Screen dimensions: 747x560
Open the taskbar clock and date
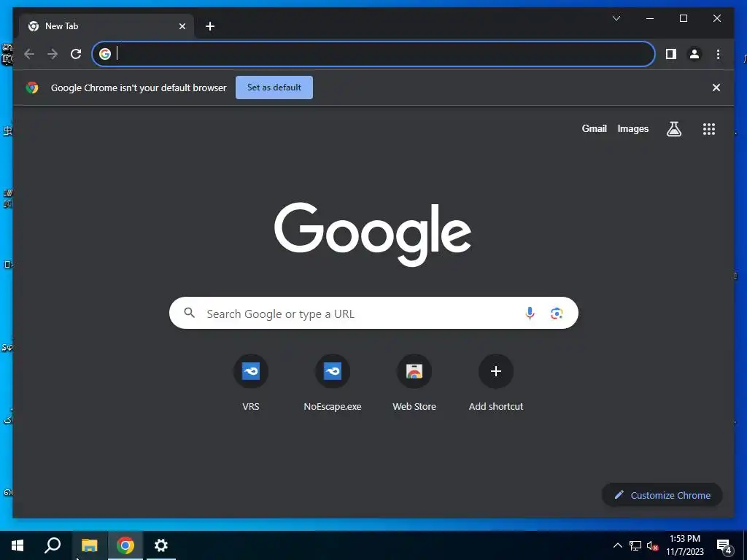point(684,545)
